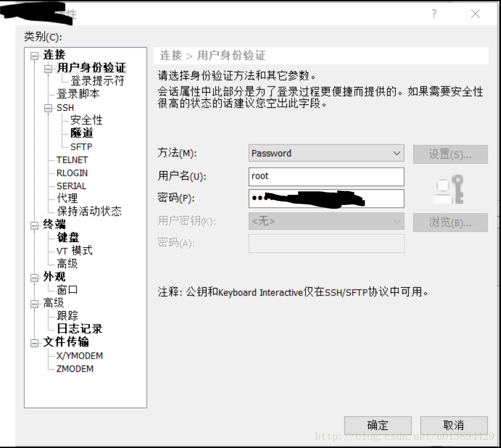
Task: Click the 密码(P) password field
Action: coord(326,198)
